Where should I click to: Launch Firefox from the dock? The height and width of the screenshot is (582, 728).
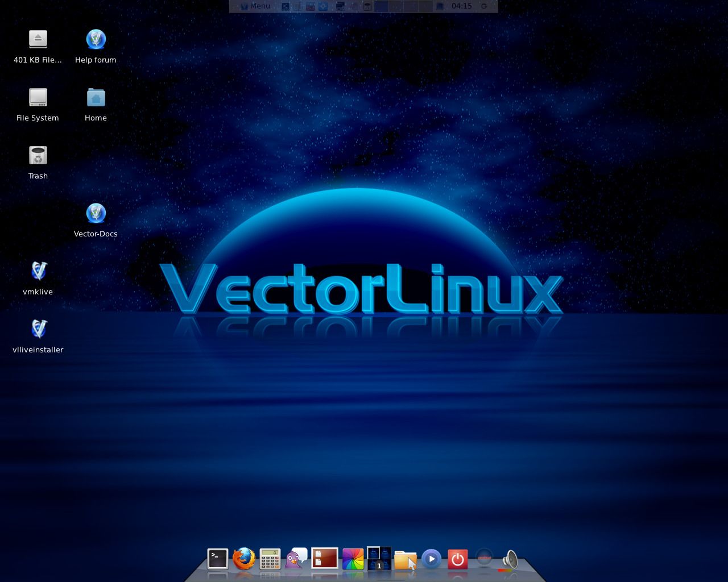point(245,559)
